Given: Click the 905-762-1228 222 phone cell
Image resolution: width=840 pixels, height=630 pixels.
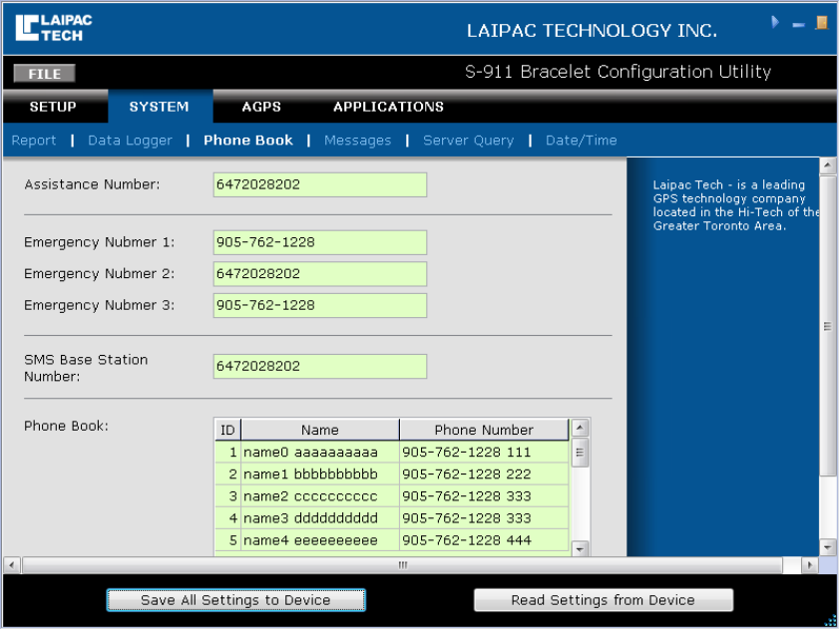Looking at the screenshot, I should [484, 474].
